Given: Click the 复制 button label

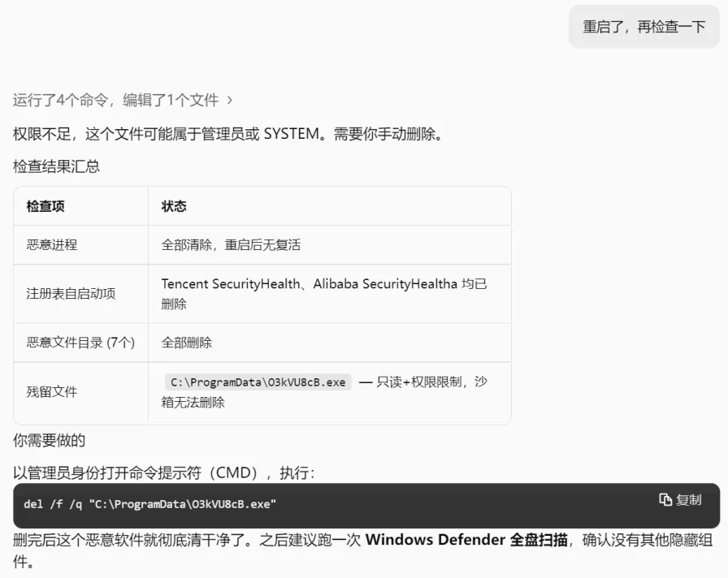Looking at the screenshot, I should 688,499.
